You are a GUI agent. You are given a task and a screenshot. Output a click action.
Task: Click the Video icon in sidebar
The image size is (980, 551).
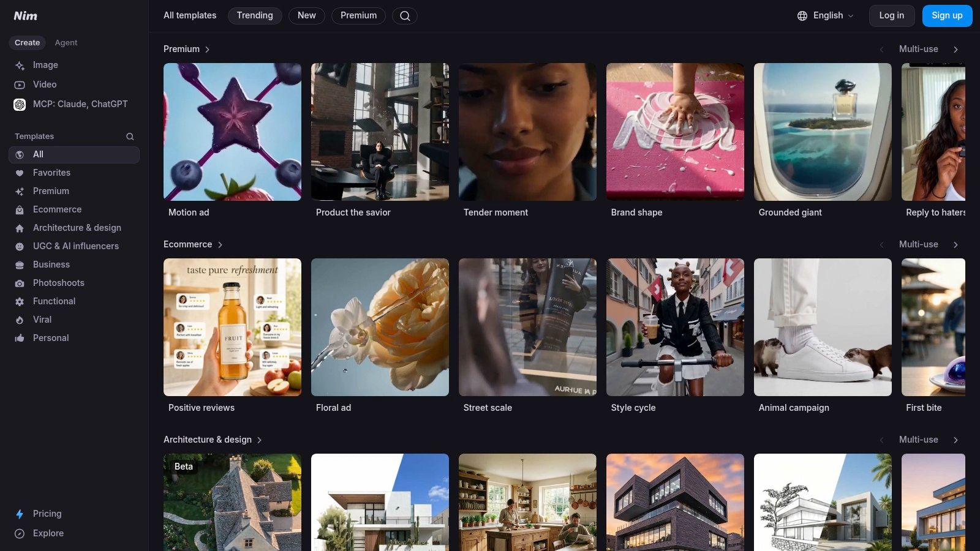pyautogui.click(x=20, y=85)
